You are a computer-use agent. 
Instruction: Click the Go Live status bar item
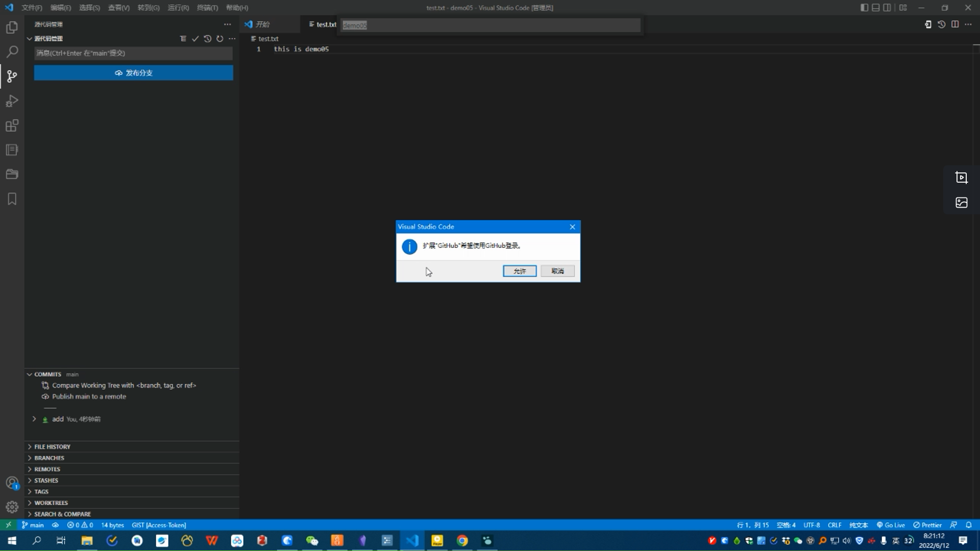coord(891,524)
